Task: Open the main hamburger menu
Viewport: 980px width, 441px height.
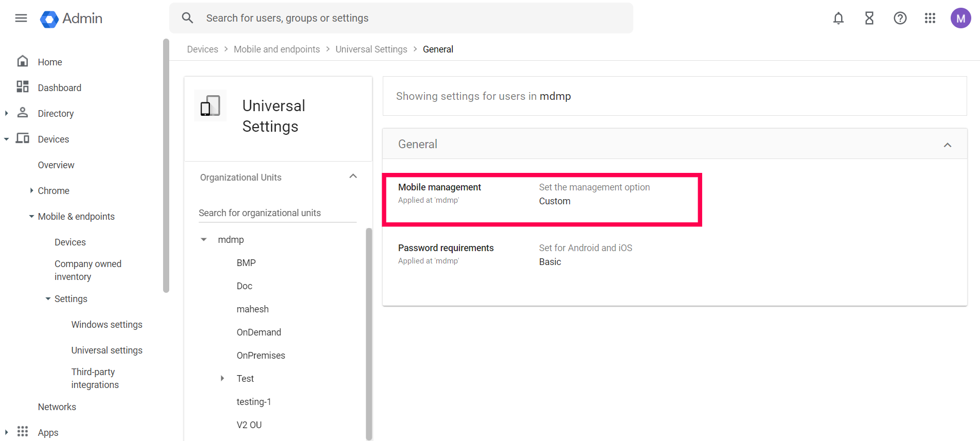Action: (21, 19)
